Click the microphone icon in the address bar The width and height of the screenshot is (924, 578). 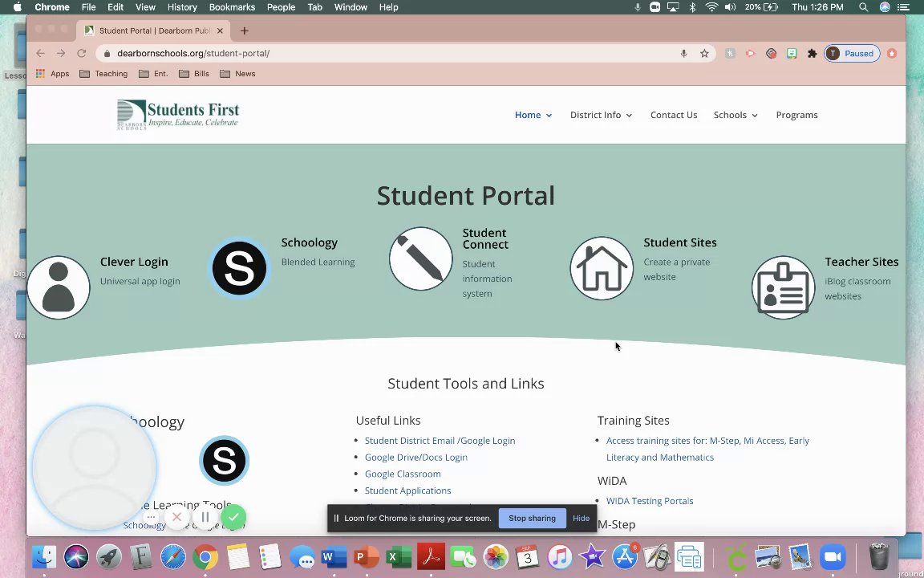pyautogui.click(x=683, y=54)
